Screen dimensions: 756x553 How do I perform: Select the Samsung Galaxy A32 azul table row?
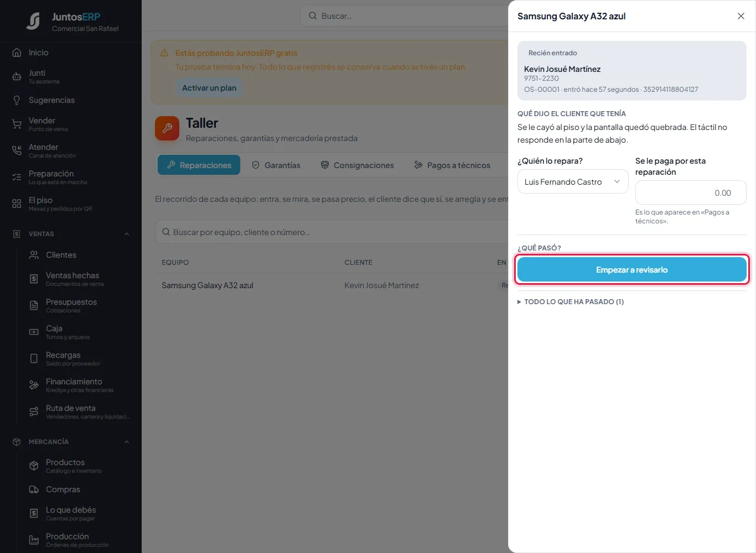point(332,285)
